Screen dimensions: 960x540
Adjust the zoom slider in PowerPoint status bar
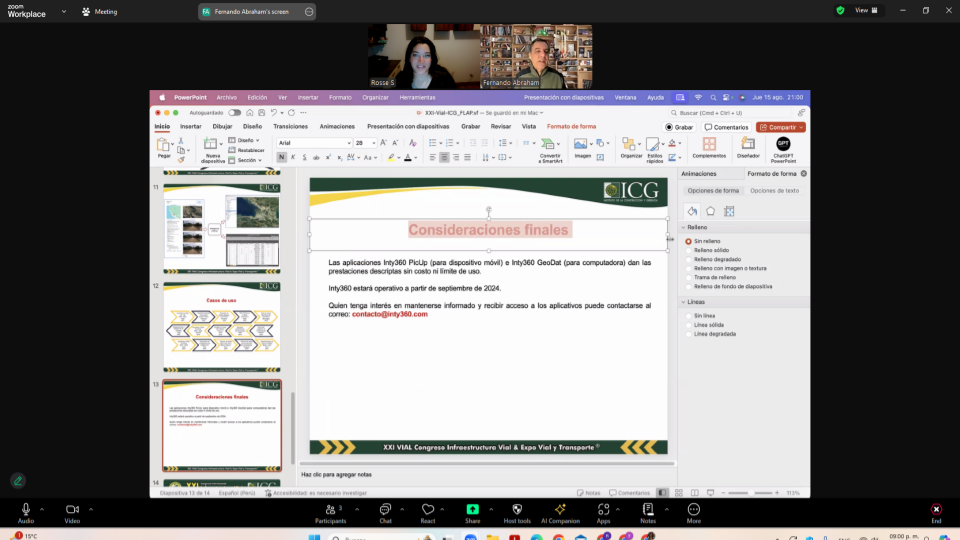749,493
